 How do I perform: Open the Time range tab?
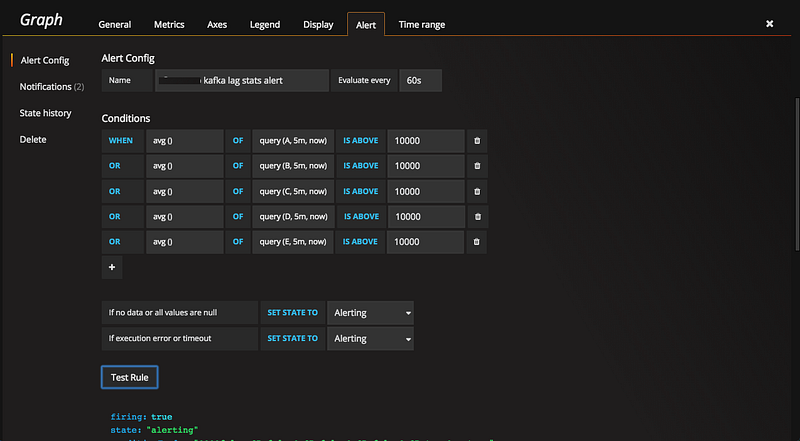(x=422, y=24)
